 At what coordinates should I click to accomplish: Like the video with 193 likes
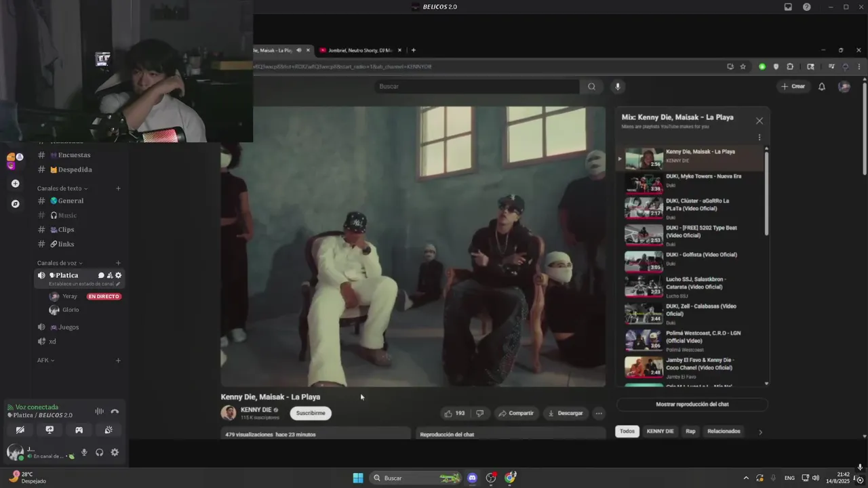(x=454, y=413)
